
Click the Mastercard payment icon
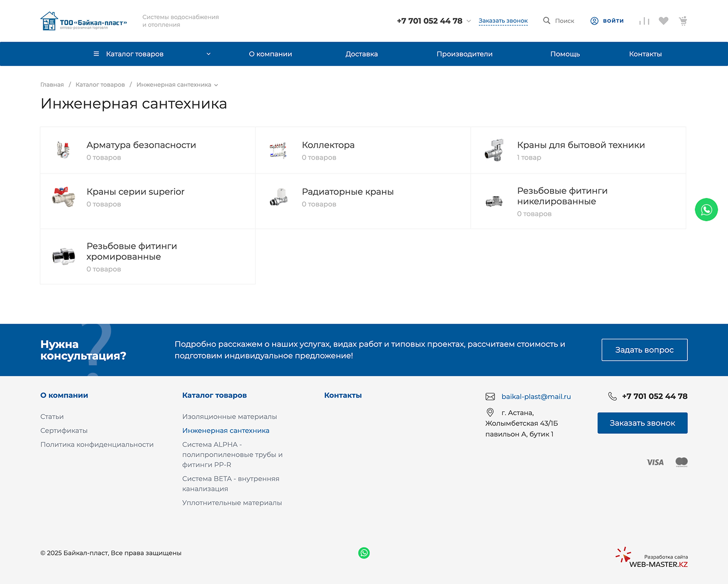pos(682,462)
